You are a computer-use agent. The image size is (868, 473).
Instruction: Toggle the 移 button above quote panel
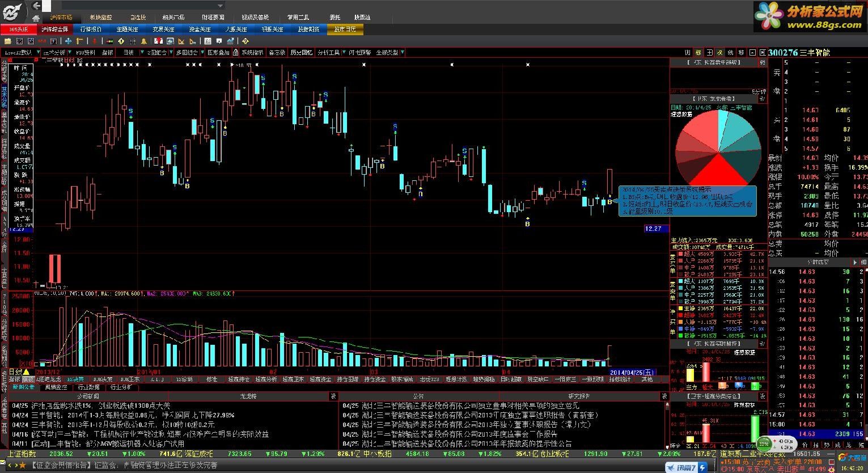[741, 52]
